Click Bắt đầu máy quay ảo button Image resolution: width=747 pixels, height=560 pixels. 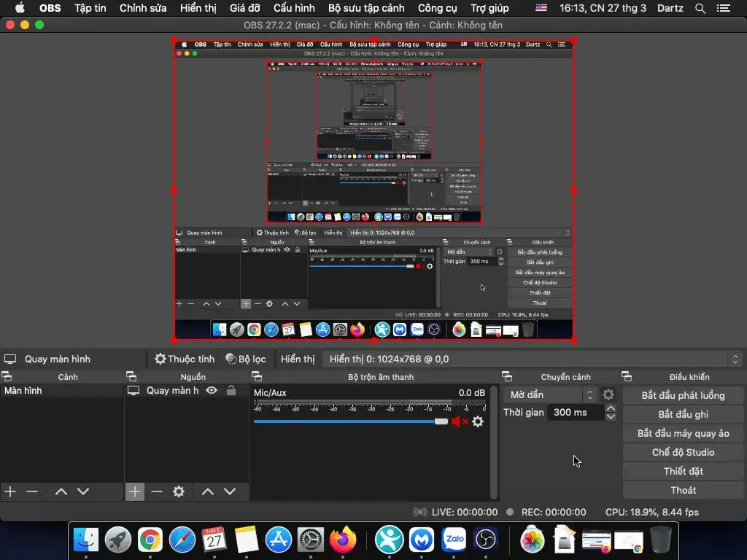click(x=683, y=433)
